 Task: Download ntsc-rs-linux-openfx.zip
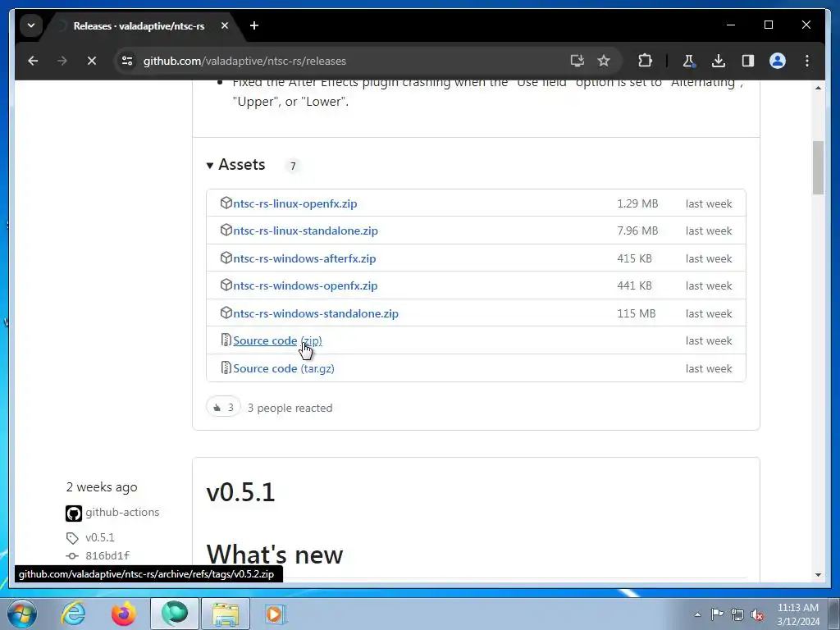click(x=295, y=203)
